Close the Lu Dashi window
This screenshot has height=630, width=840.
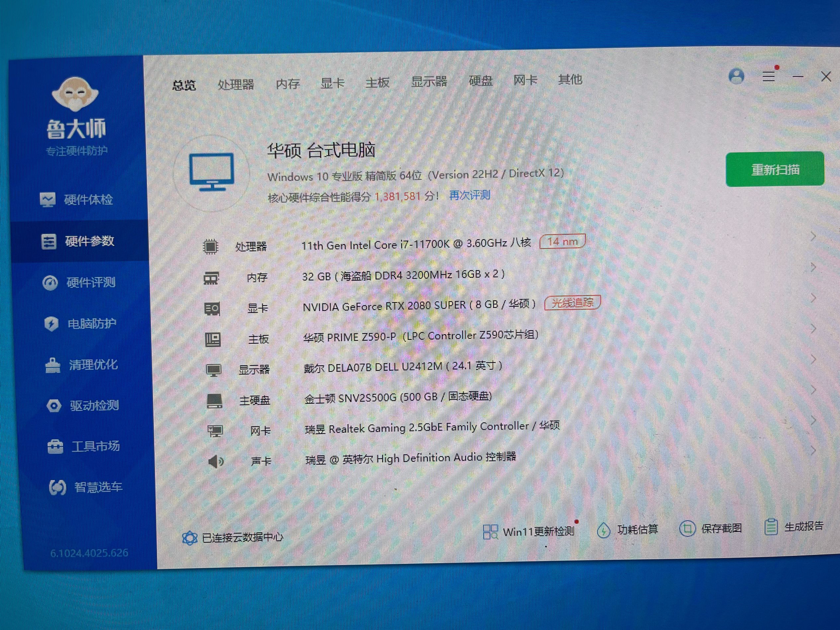(826, 76)
